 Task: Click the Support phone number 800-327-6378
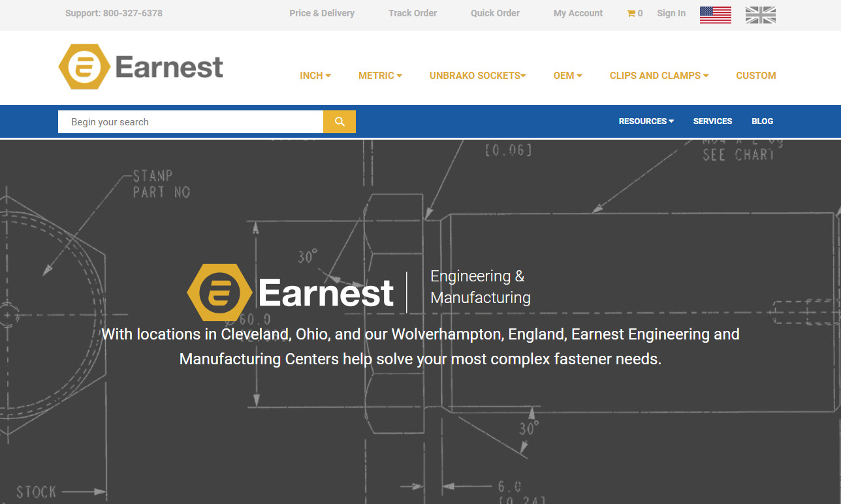coord(113,13)
